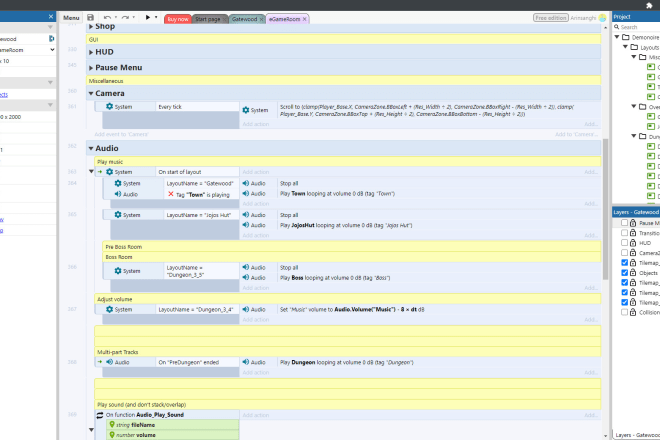
Task: Expand the Pause Menu group
Action: [x=91, y=68]
